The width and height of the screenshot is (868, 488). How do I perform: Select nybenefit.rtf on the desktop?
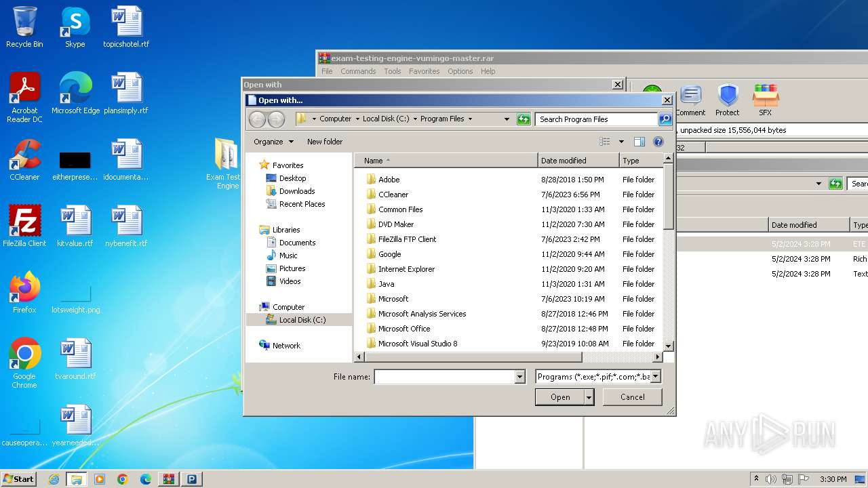126,226
